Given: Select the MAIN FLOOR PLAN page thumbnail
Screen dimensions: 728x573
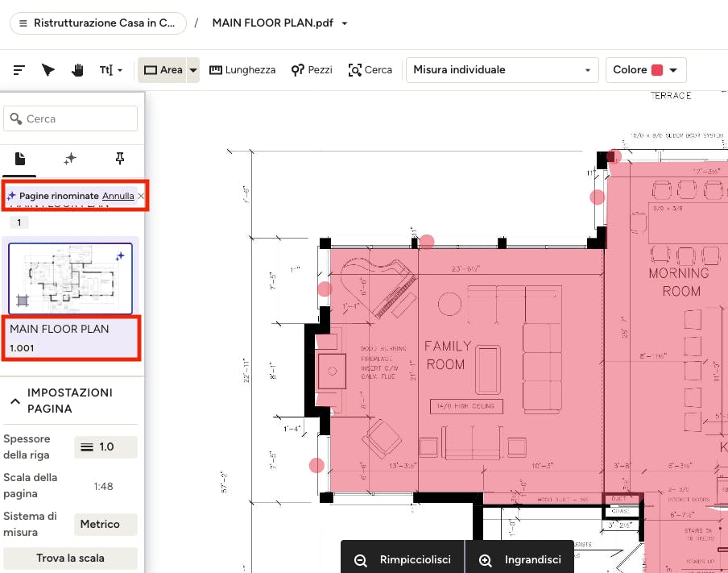Looking at the screenshot, I should [x=70, y=278].
